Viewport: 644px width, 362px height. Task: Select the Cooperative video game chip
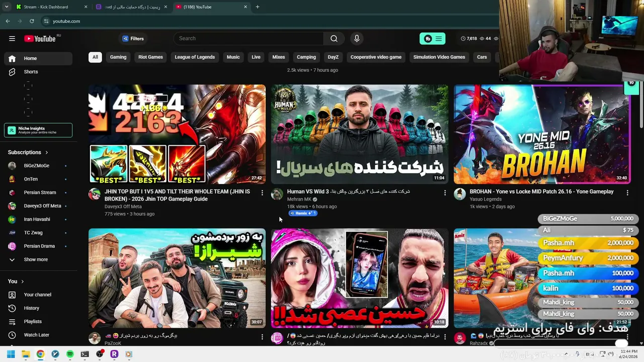(376, 57)
